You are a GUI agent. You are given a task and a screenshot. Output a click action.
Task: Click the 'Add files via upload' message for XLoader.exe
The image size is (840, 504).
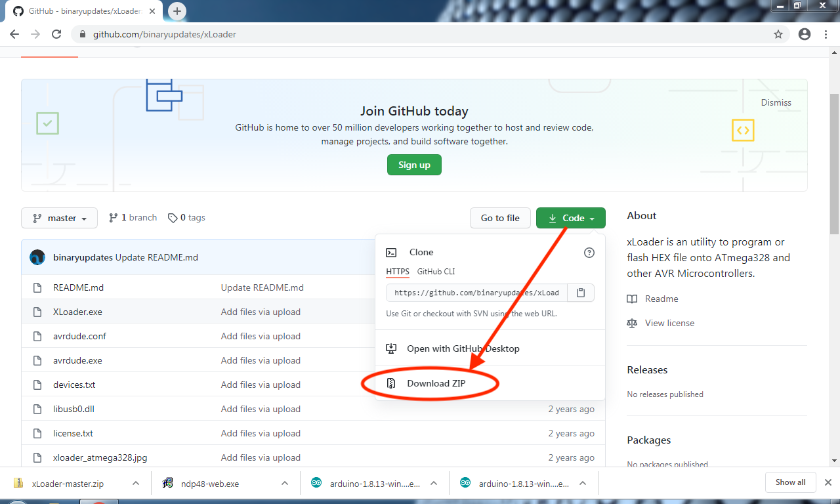click(261, 312)
